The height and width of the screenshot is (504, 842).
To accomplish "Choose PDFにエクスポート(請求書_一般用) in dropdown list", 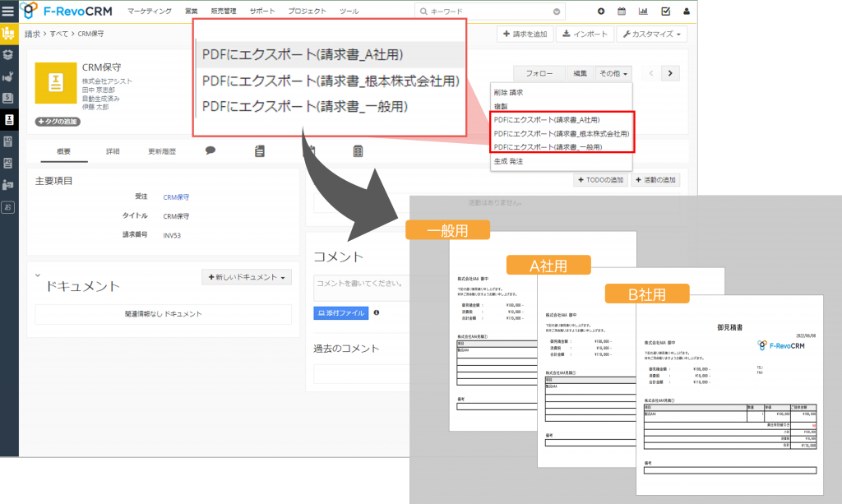I will point(562,147).
